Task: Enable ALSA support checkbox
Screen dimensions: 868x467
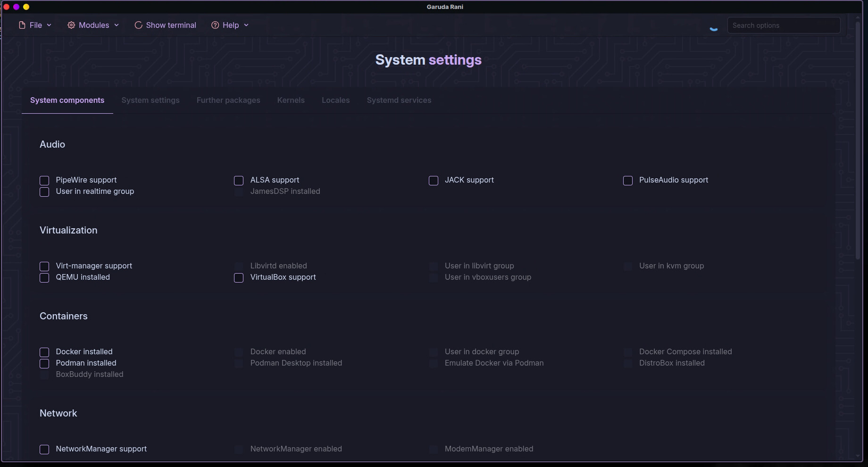Action: [239, 181]
